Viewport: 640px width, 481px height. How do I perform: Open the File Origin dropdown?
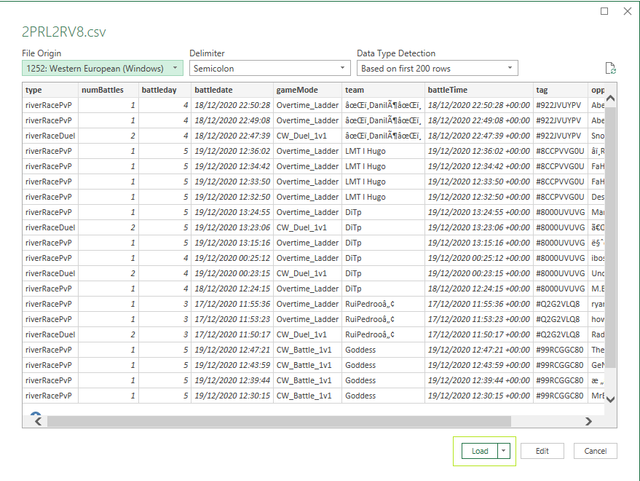point(102,68)
